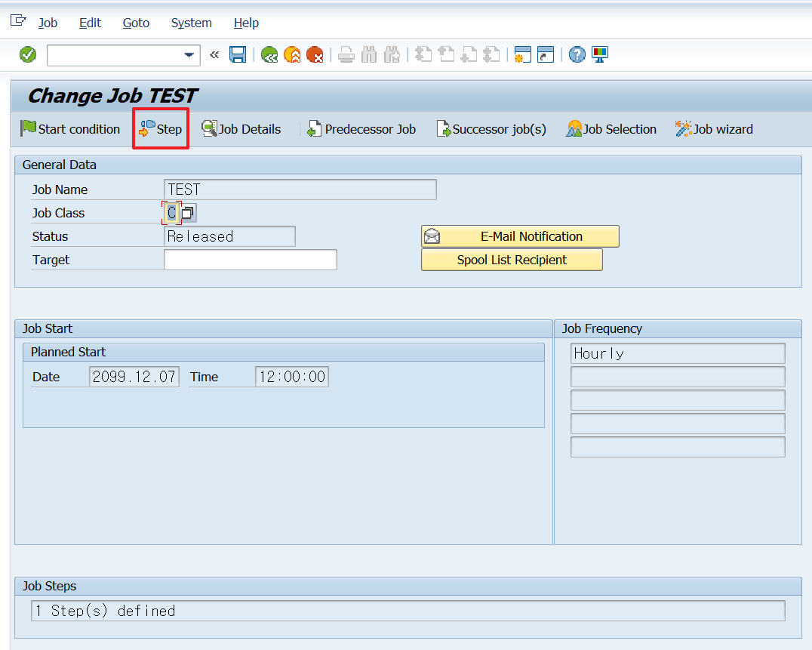812x650 pixels.
Task: Open E-Mail Notification settings
Action: point(520,236)
